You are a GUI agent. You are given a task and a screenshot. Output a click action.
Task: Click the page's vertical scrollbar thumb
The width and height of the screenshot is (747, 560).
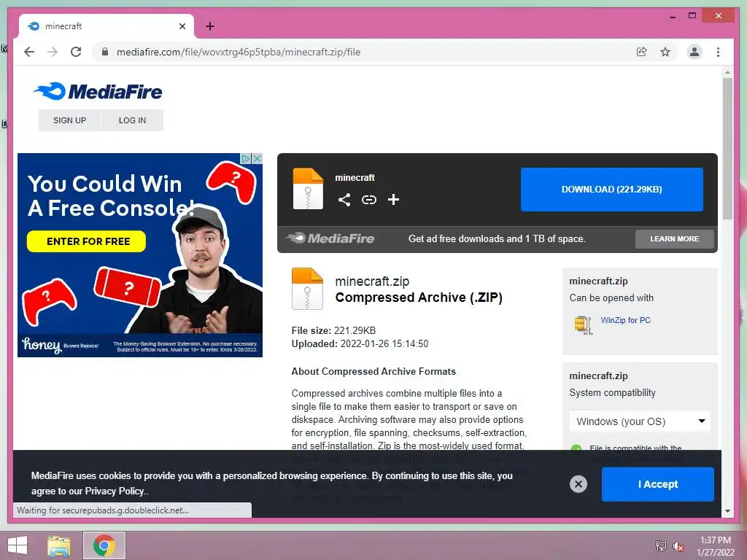(x=727, y=147)
